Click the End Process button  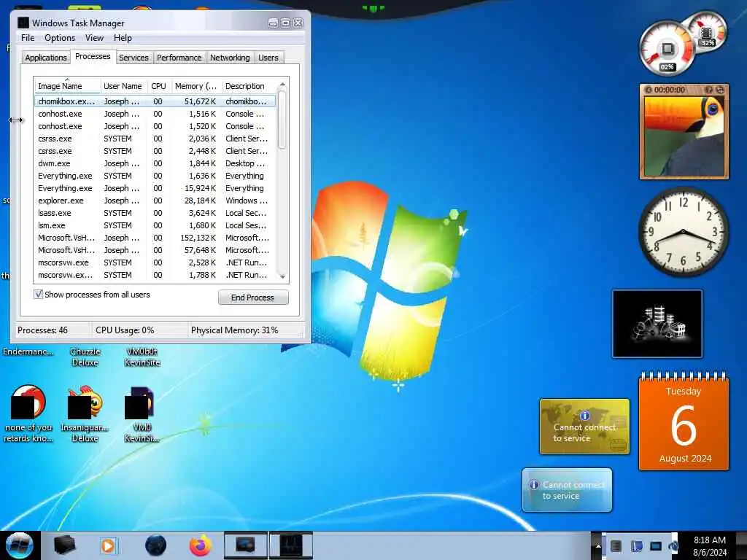click(x=253, y=297)
